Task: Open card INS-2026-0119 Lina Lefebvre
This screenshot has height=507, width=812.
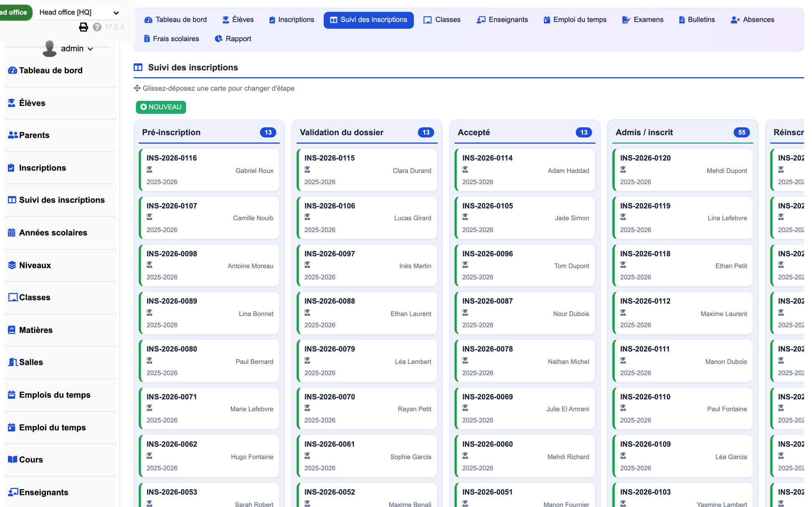Action: coord(683,218)
